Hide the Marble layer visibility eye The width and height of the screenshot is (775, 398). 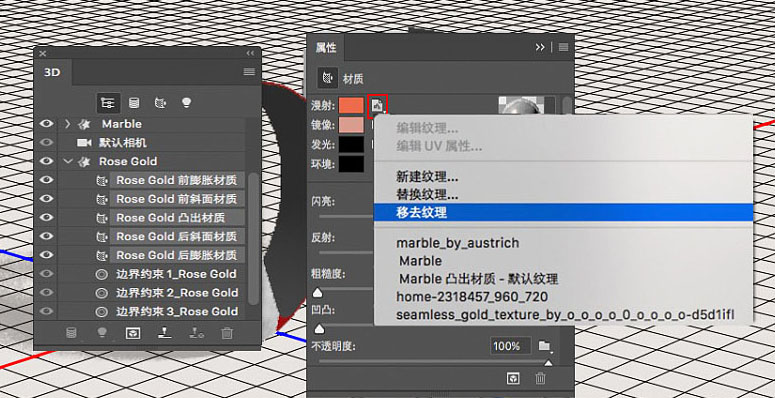coord(46,124)
